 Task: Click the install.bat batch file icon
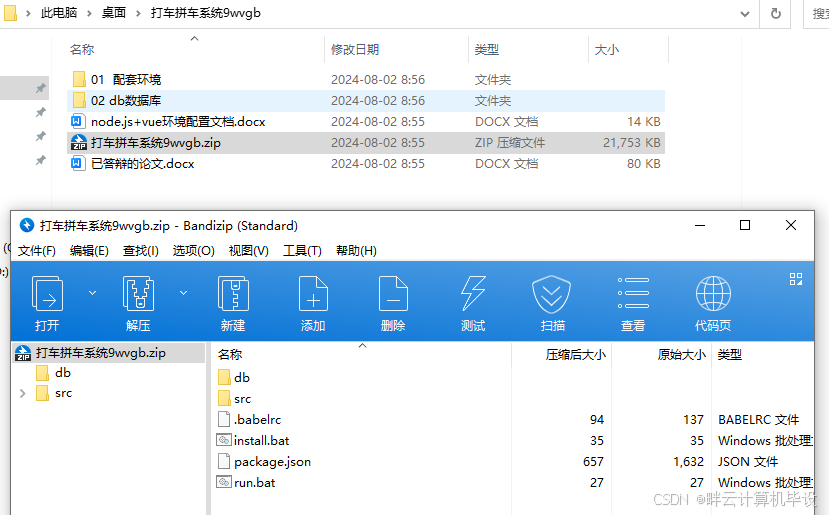click(x=224, y=440)
